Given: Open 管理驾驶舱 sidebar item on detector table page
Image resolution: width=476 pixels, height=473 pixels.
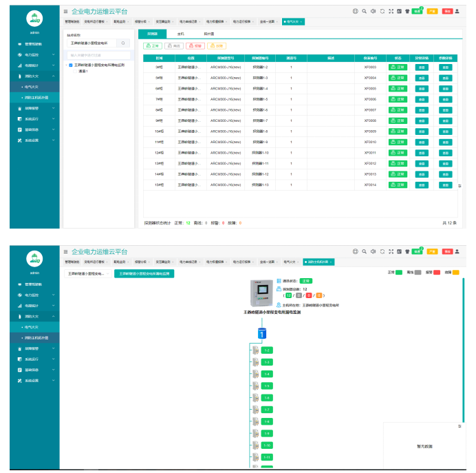Looking at the screenshot, I should pos(35,44).
